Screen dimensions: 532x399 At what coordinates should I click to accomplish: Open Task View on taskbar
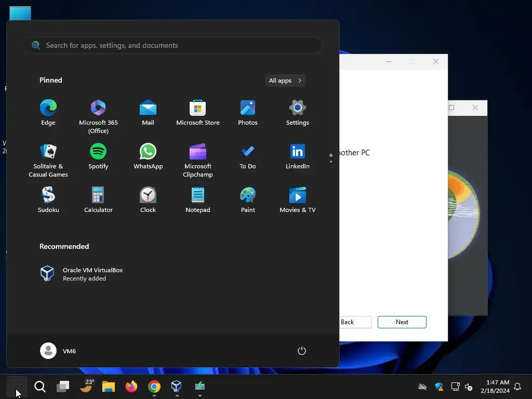click(x=63, y=387)
